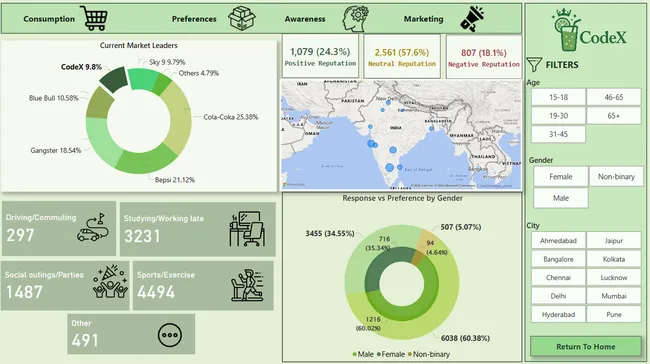650x364 pixels.
Task: Click the Current Market Leaders title
Action: (138, 46)
